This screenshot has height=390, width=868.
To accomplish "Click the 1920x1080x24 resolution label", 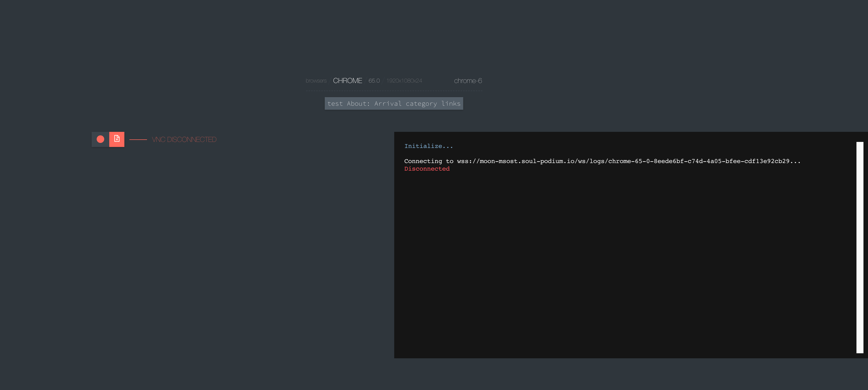I will (404, 81).
